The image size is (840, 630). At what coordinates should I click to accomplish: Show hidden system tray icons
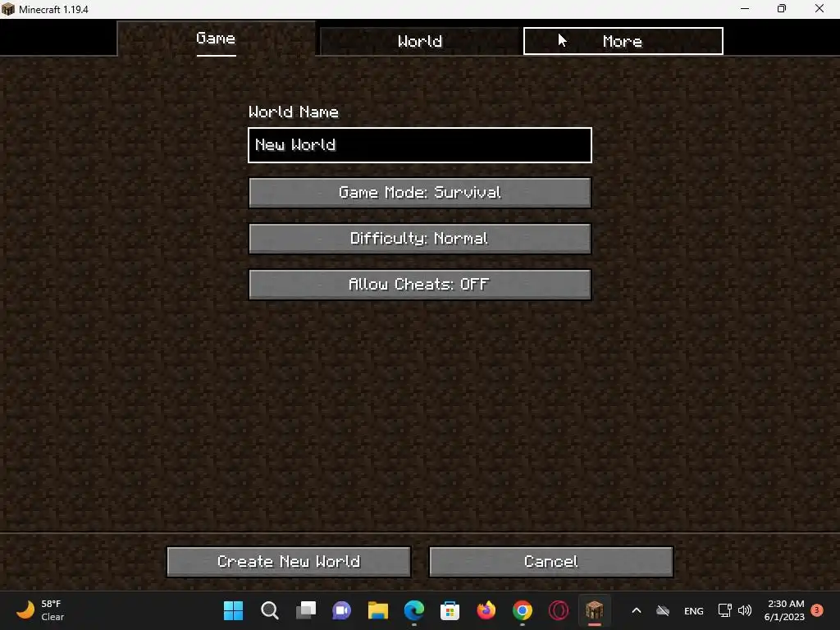point(637,610)
